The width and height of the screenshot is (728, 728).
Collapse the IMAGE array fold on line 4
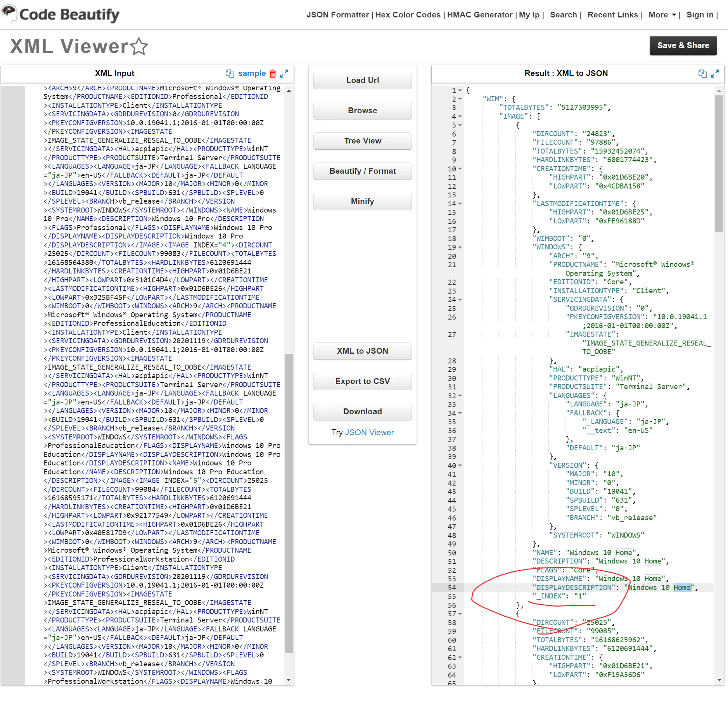[460, 116]
